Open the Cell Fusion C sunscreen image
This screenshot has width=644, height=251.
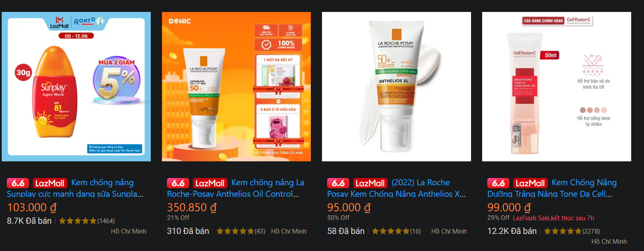[x=556, y=87]
